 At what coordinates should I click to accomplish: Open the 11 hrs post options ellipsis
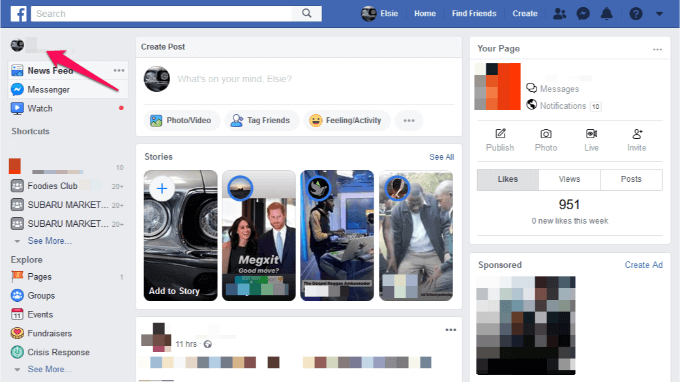[451, 330]
